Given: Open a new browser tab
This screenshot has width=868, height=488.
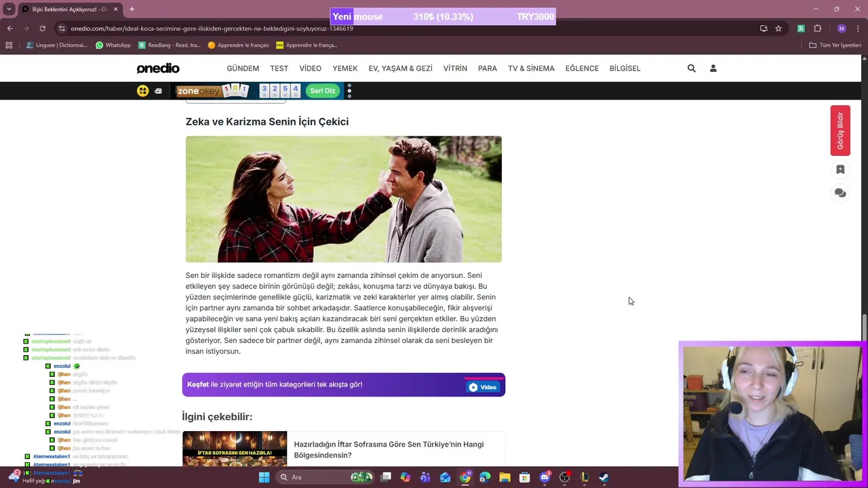Looking at the screenshot, I should click(x=132, y=9).
